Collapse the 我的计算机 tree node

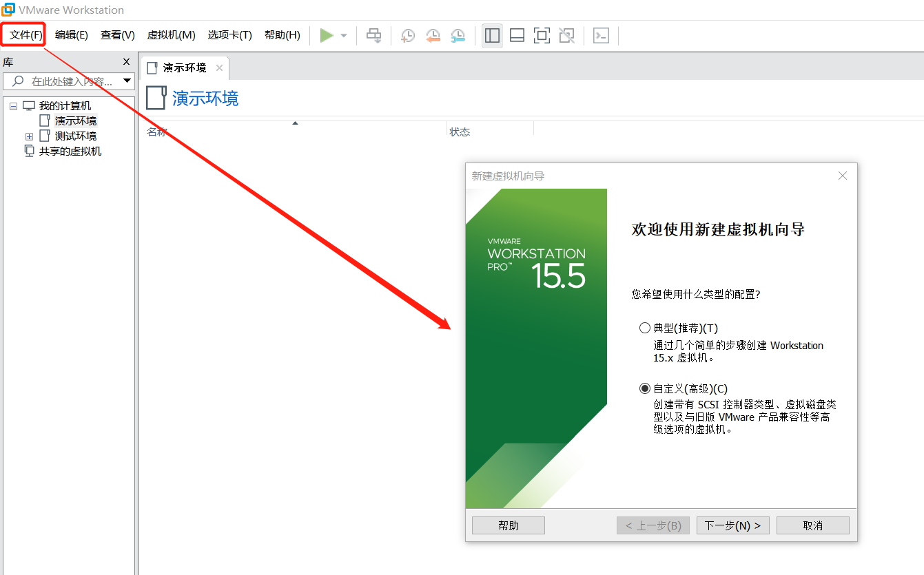click(x=13, y=106)
